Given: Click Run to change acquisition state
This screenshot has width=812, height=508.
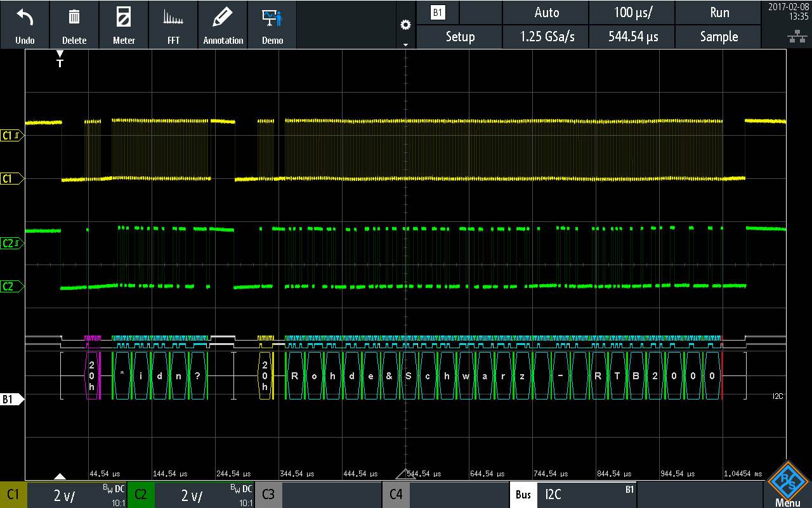Looking at the screenshot, I should click(x=718, y=12).
